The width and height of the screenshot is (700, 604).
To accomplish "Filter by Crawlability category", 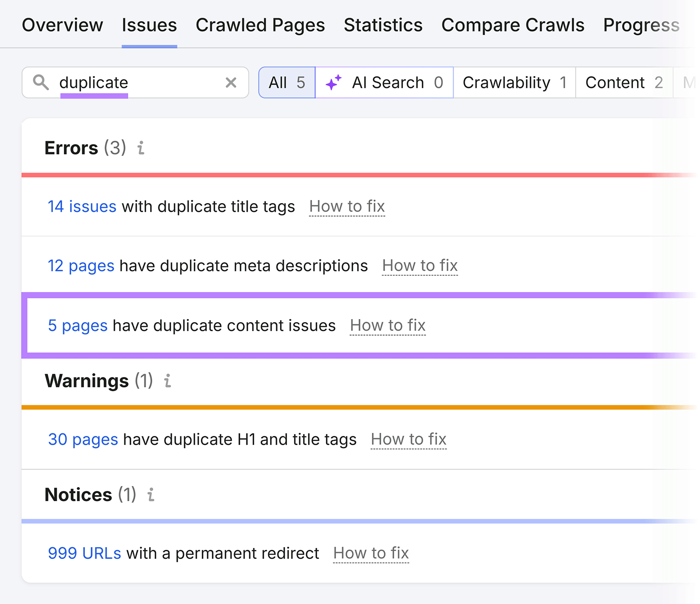I will coord(514,82).
